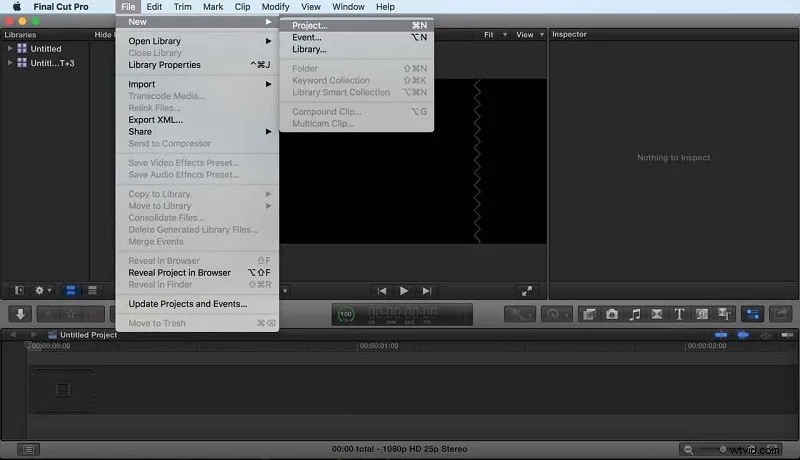Toggle solo in the timeline

click(x=765, y=335)
